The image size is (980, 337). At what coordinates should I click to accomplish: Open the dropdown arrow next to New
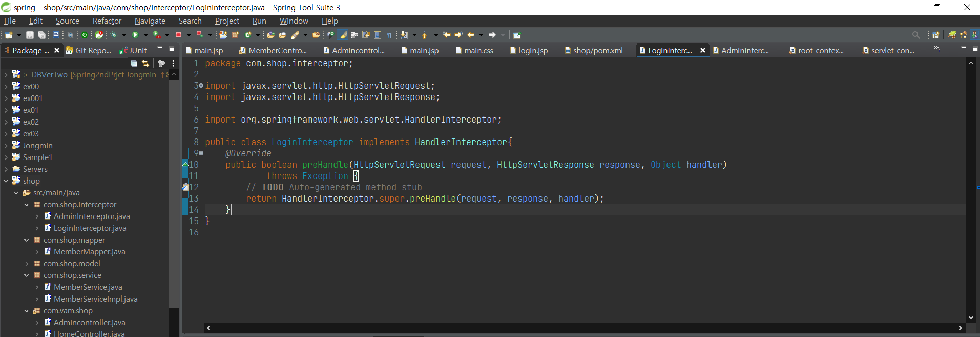(x=19, y=35)
